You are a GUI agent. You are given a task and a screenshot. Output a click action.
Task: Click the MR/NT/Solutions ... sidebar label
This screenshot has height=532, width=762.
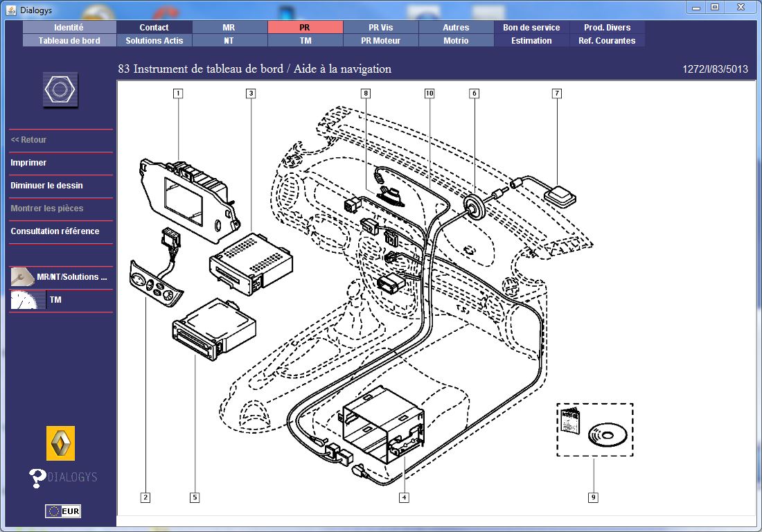click(72, 277)
